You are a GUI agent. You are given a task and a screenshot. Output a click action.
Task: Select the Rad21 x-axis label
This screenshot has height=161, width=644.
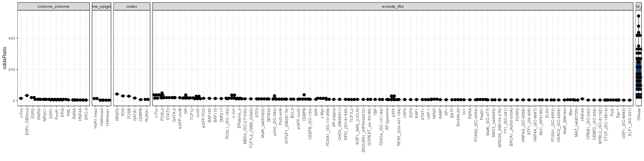click(481, 113)
